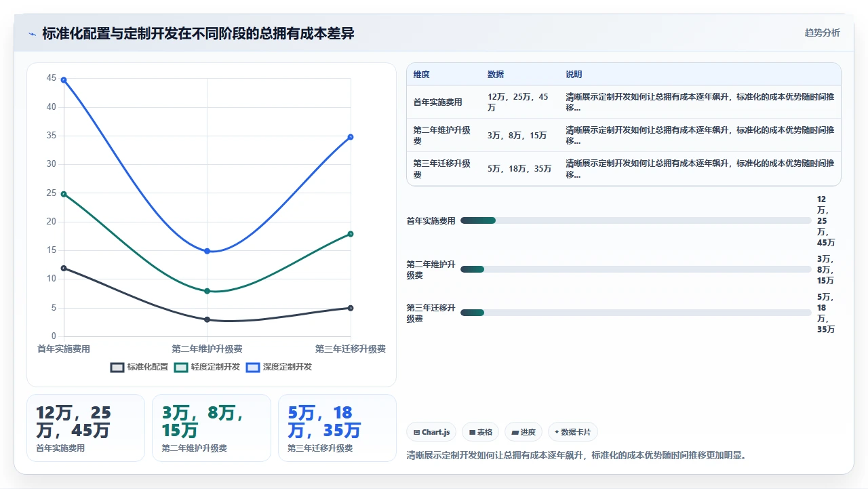The image size is (868, 489).
Task: Click the footer summary sentence
Action: (x=576, y=455)
